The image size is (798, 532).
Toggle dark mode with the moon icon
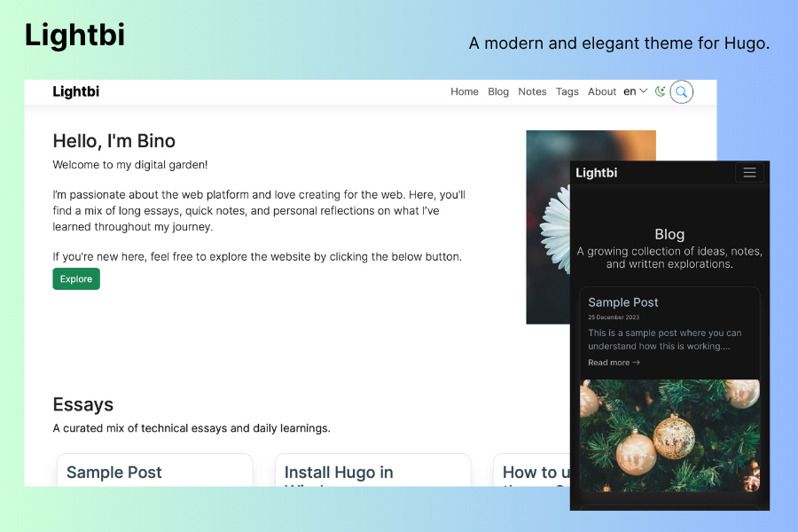coord(660,91)
